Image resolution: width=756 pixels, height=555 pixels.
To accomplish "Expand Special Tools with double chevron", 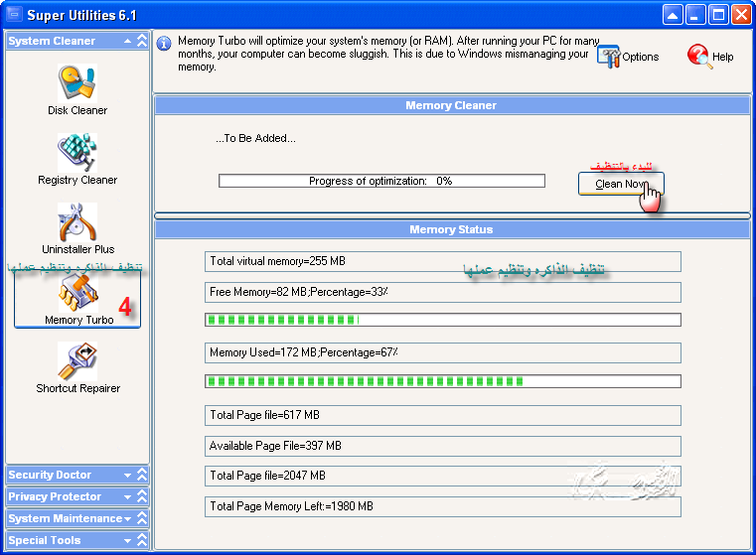I will (x=142, y=540).
